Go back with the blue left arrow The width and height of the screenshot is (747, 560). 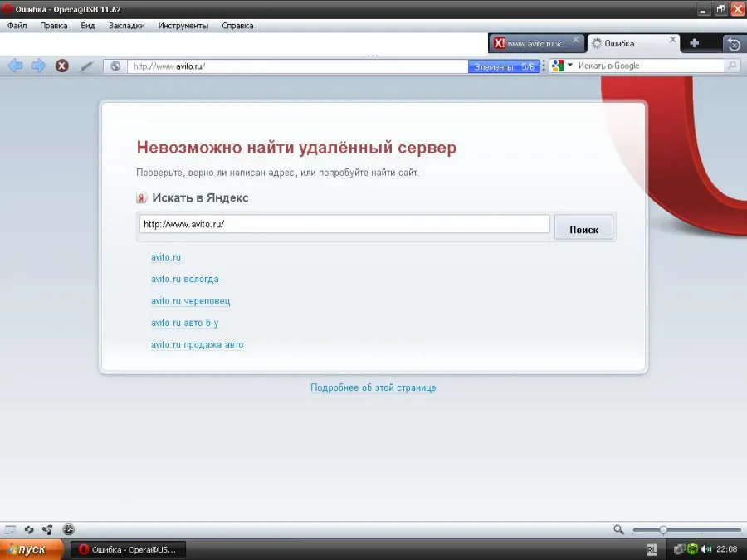(x=15, y=66)
